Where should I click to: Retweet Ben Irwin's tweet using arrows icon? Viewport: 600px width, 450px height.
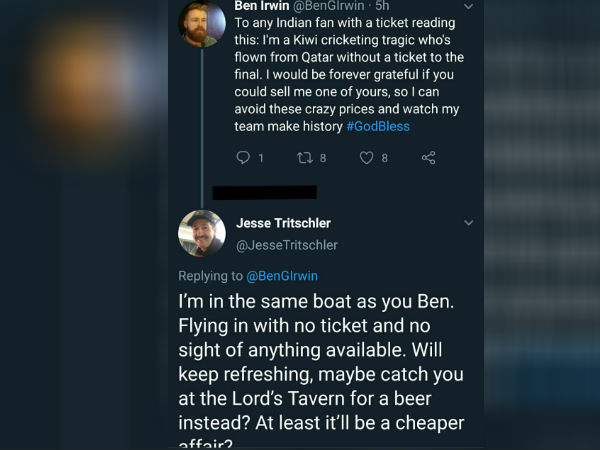click(x=306, y=158)
